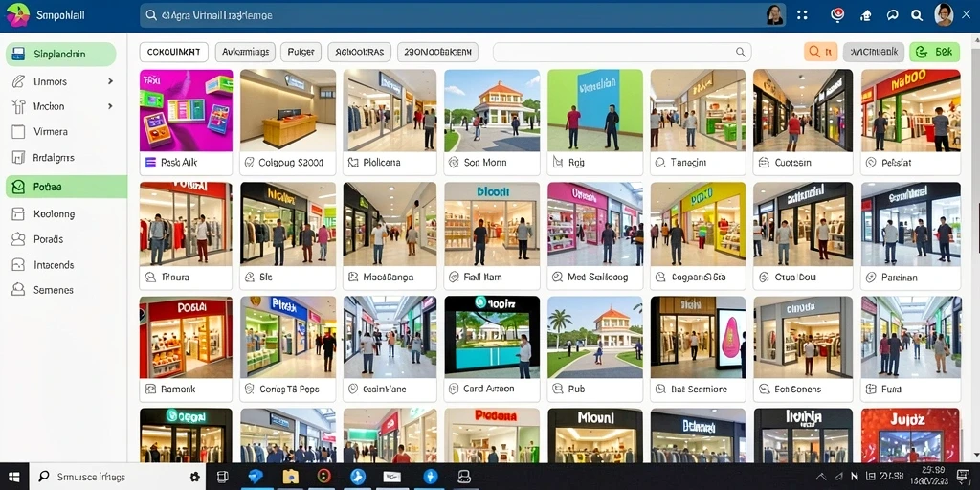
Task: Click the Coneg Tã Pops card label
Action: [289, 389]
